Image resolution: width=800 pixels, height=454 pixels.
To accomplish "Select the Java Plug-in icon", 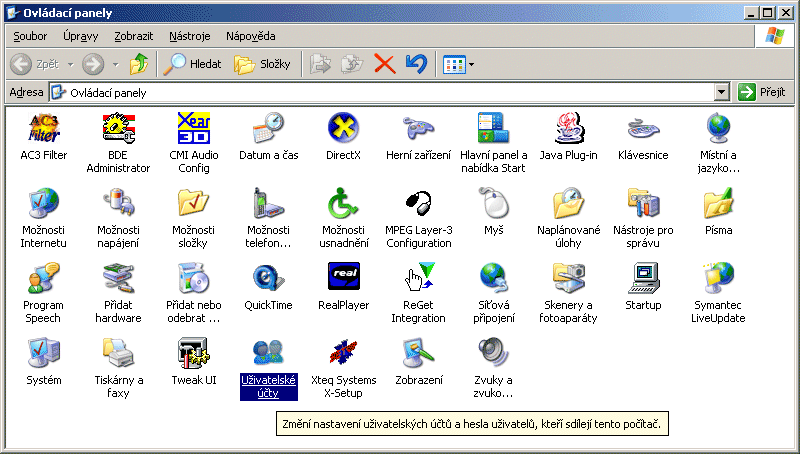I will click(568, 129).
